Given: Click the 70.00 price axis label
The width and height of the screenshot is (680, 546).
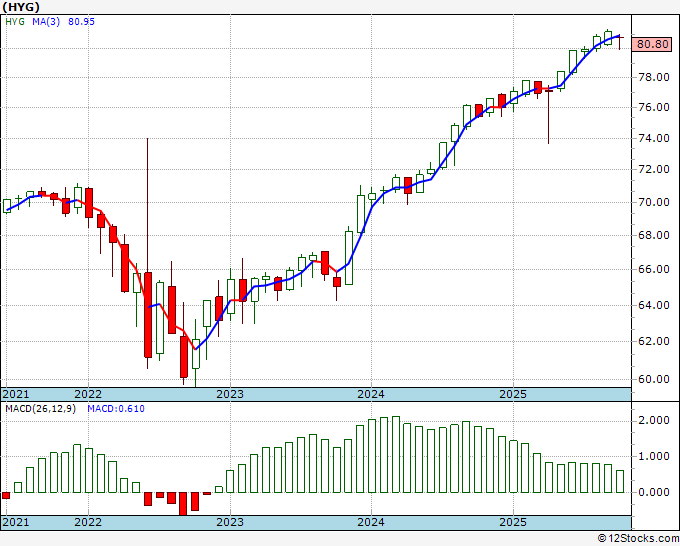Looking at the screenshot, I should click(654, 202).
